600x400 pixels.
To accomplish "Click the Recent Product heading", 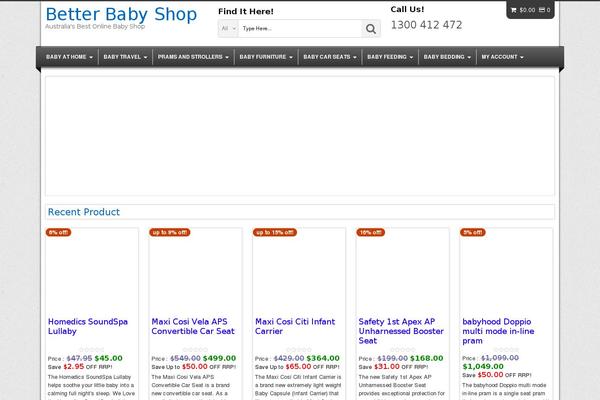I will click(84, 212).
